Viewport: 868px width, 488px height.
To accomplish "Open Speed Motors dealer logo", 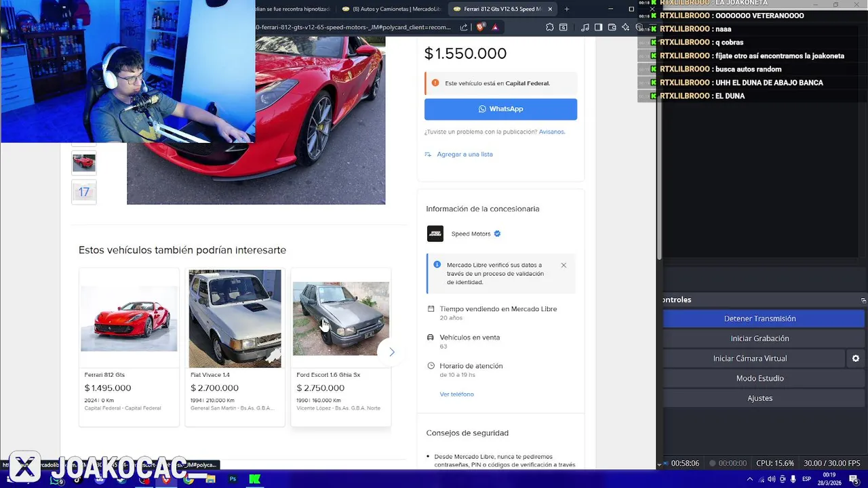I will (x=435, y=233).
